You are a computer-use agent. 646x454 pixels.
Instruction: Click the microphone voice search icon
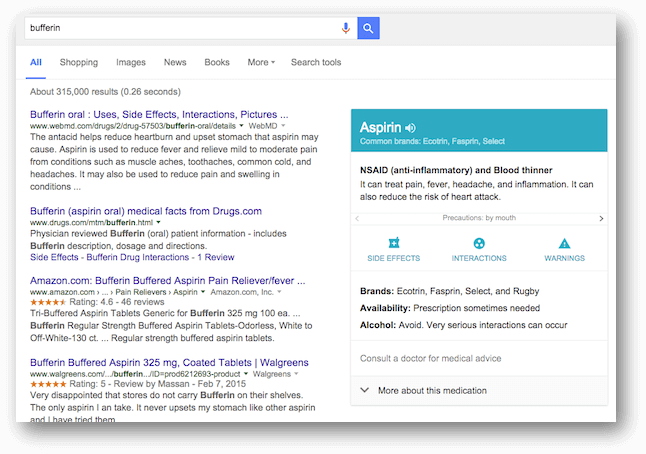tap(346, 28)
